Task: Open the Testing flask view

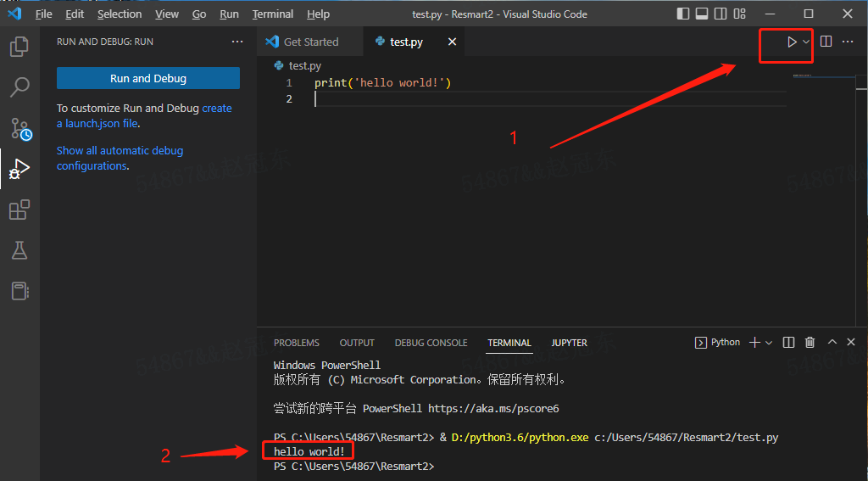Action: tap(19, 250)
